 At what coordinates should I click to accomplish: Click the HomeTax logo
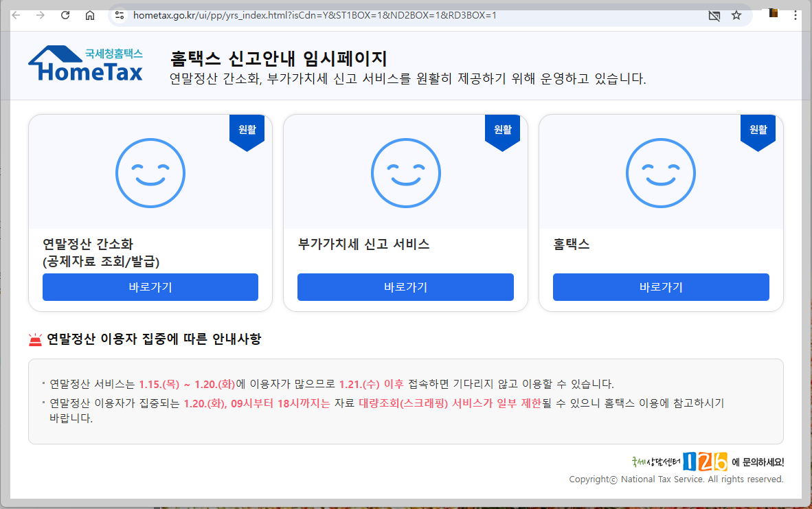(85, 64)
